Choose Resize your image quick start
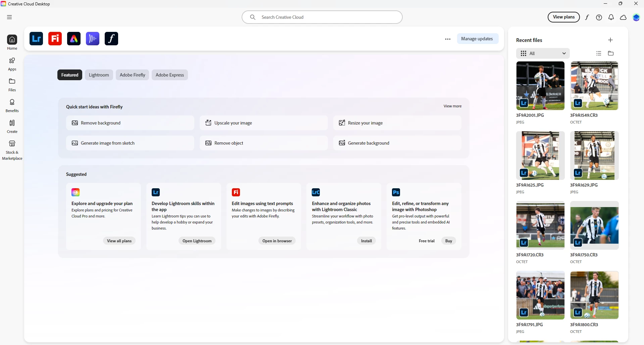 pyautogui.click(x=397, y=123)
